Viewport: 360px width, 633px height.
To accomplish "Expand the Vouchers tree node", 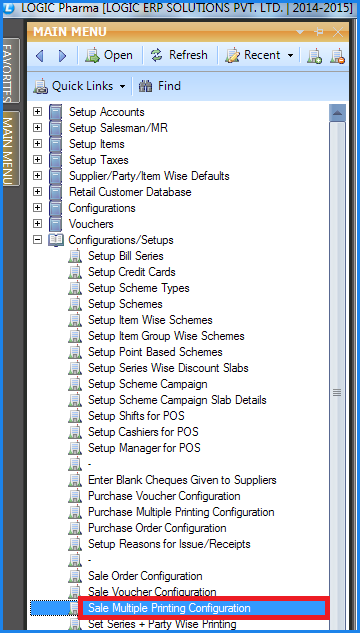I will (38, 224).
